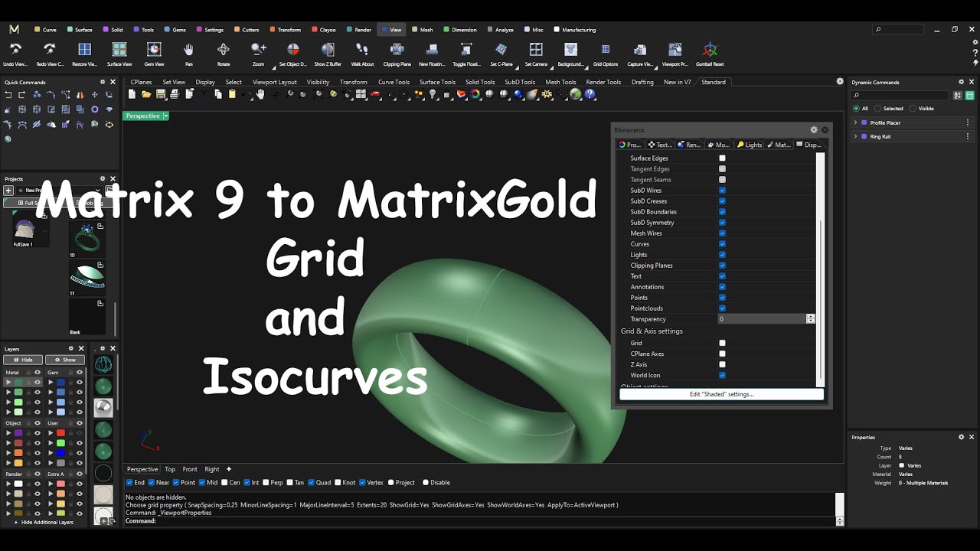Viewport: 980px width, 551px height.
Task: Open the Perspective viewport dropdown arrow
Action: [165, 116]
